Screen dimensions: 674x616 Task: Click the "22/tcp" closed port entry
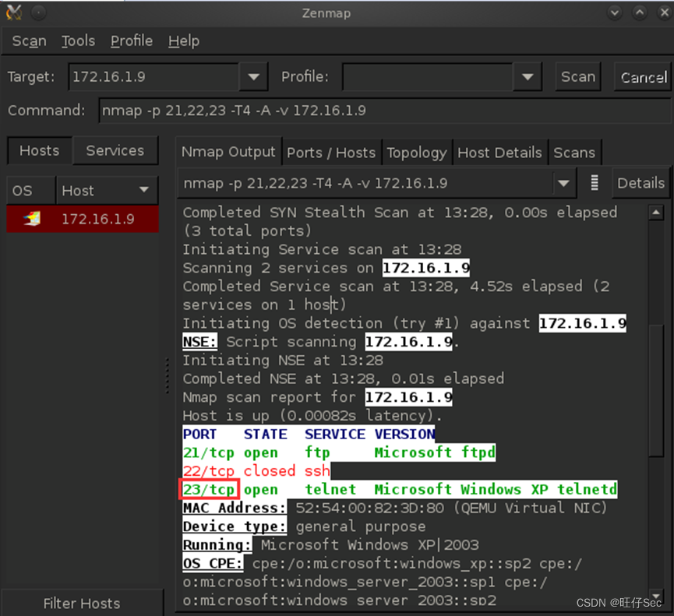pyautogui.click(x=209, y=471)
